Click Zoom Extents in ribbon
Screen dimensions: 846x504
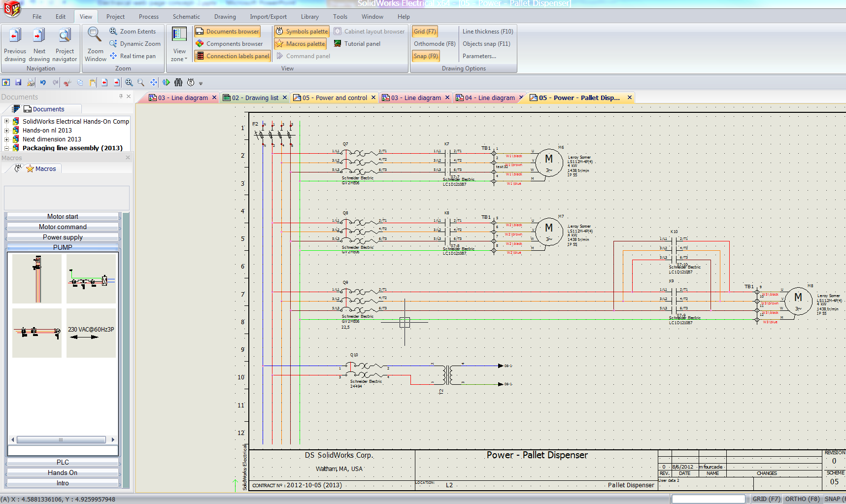133,31
